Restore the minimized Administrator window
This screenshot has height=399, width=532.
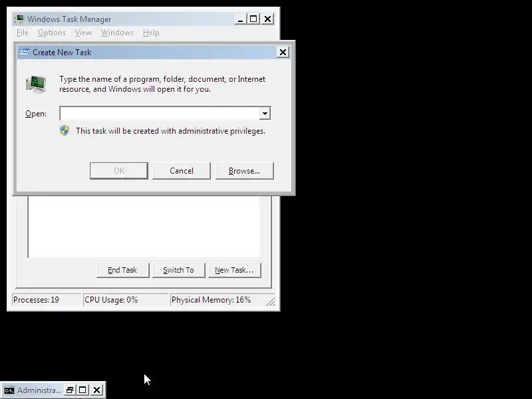70,390
